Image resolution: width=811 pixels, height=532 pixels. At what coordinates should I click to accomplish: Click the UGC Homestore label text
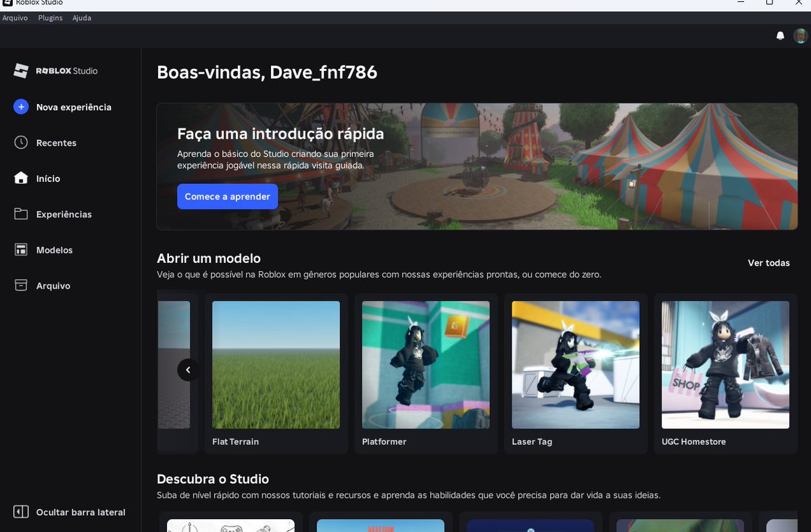693,441
